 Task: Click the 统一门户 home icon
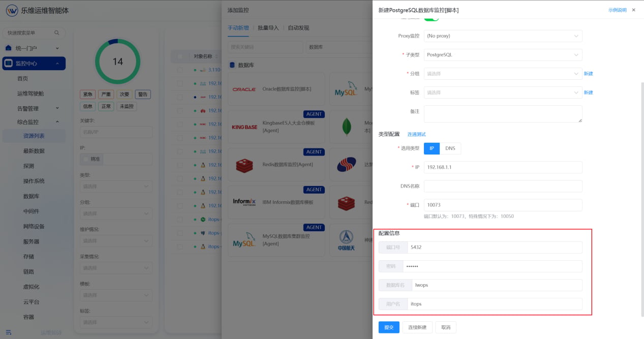tap(9, 48)
